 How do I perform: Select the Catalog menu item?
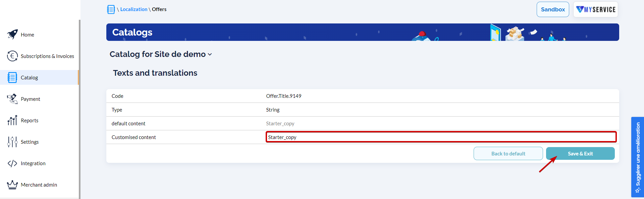pyautogui.click(x=39, y=77)
